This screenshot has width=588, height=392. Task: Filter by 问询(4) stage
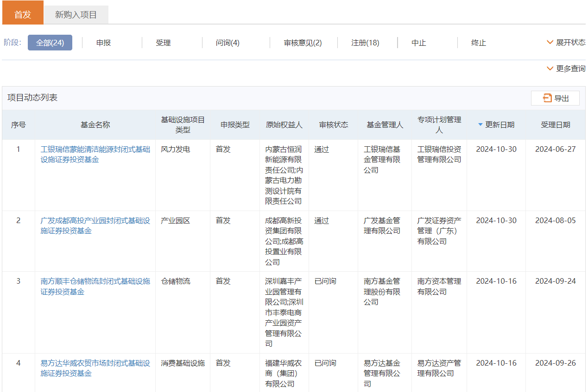click(228, 43)
